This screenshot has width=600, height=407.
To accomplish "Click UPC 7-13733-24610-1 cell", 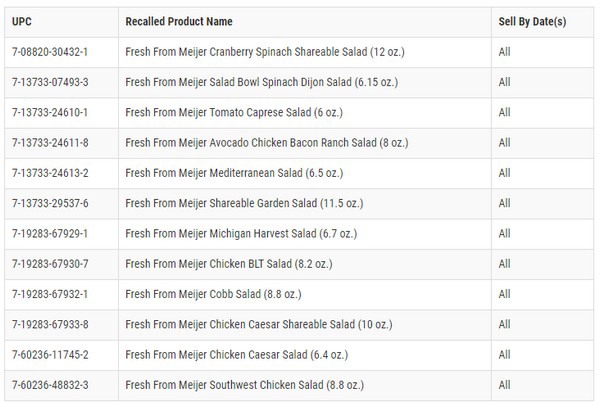I will (x=50, y=113).
